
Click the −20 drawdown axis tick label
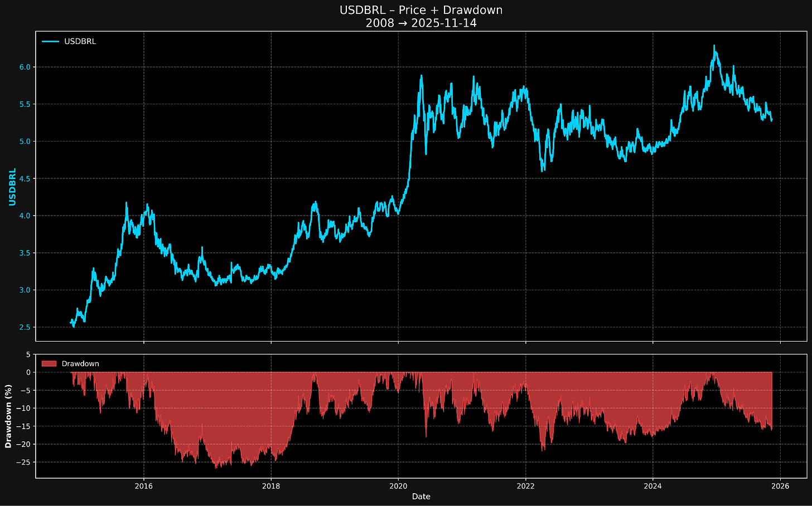pyautogui.click(x=25, y=445)
